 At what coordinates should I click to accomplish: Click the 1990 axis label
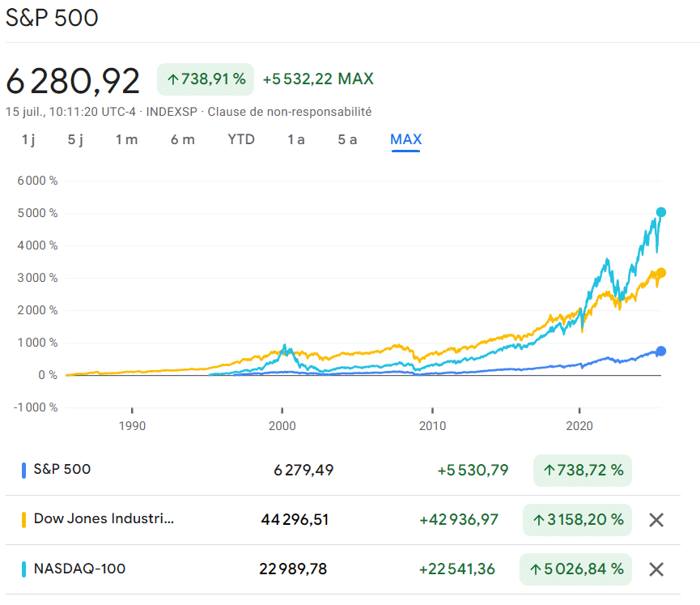tap(132, 426)
